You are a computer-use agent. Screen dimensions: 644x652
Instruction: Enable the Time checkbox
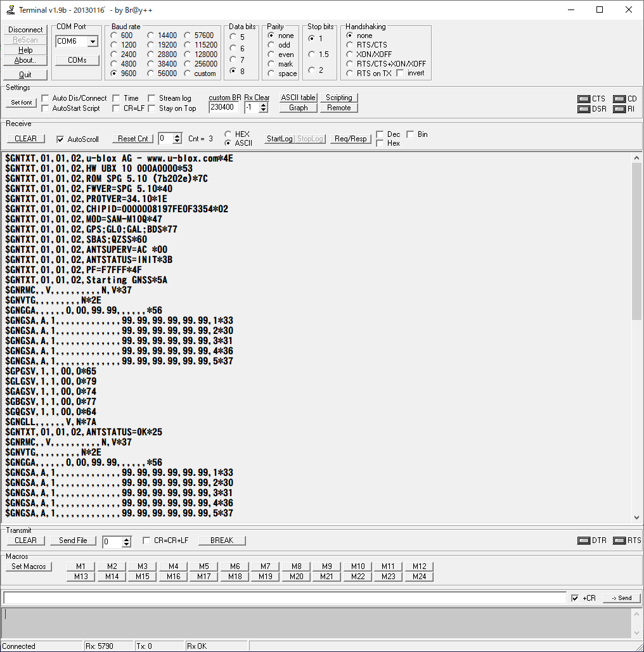[117, 98]
